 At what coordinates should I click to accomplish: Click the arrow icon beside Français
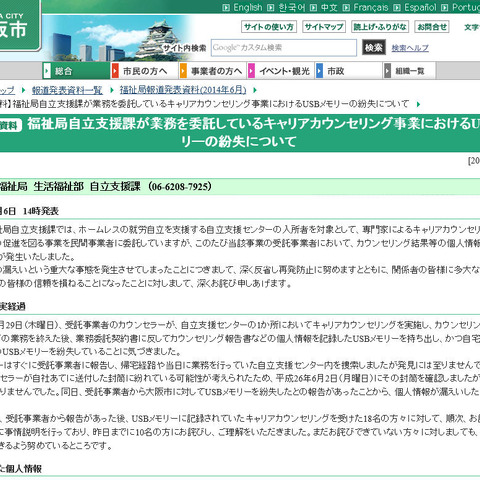point(347,7)
